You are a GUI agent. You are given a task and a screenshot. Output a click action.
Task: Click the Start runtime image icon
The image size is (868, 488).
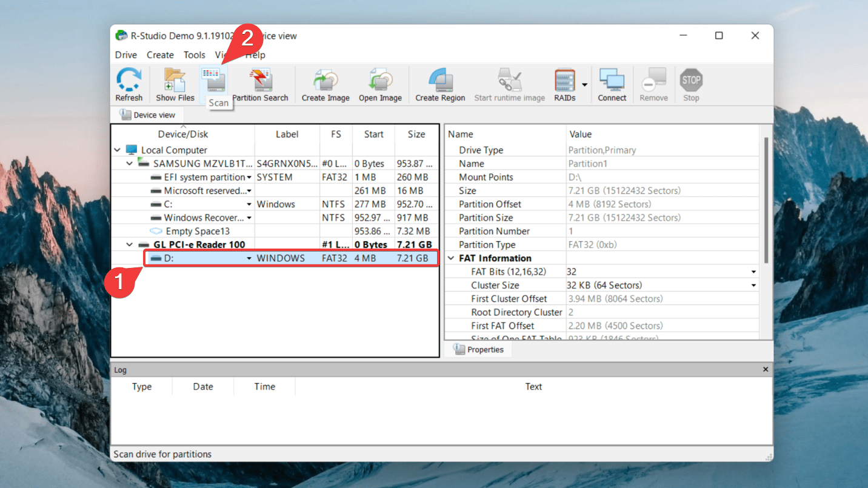509,84
